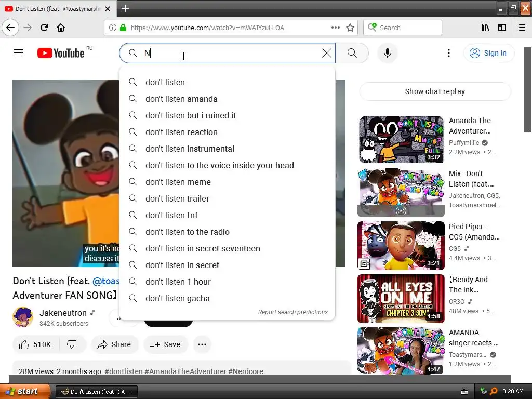Screen dimensions: 532x399
Task: Click the @toas mention link in video title
Action: point(106,281)
